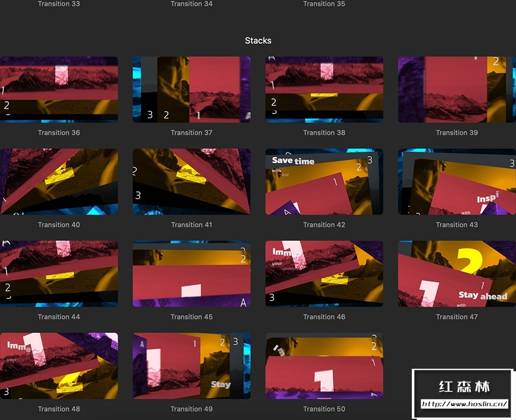This screenshot has height=420, width=516.
Task: Click the label text Transition 38
Action: 324,132
